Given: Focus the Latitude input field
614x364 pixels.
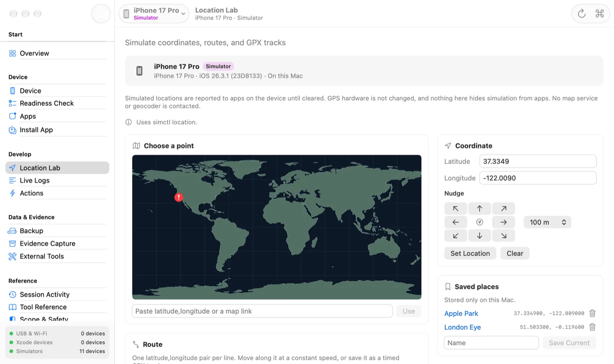Looking at the screenshot, I should (538, 161).
